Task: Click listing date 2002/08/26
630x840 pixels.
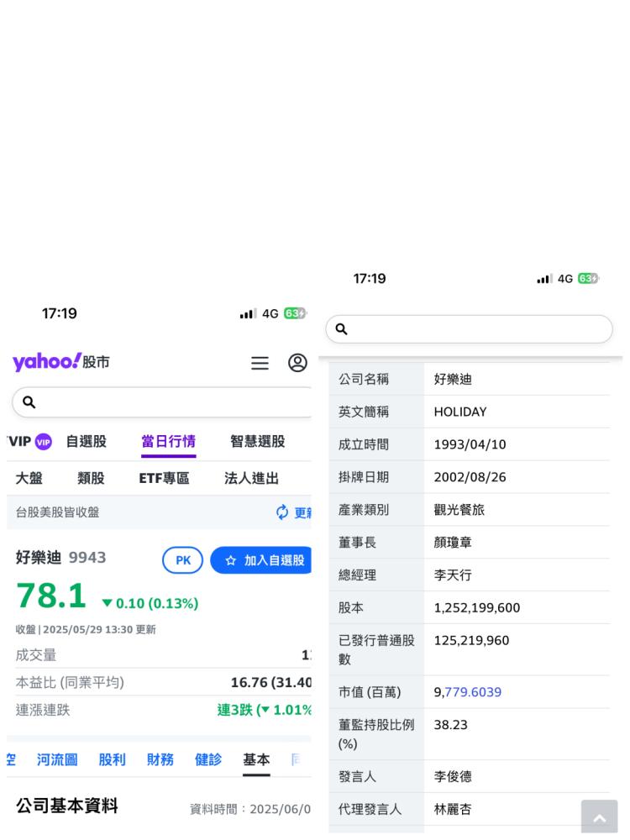Action: (470, 477)
